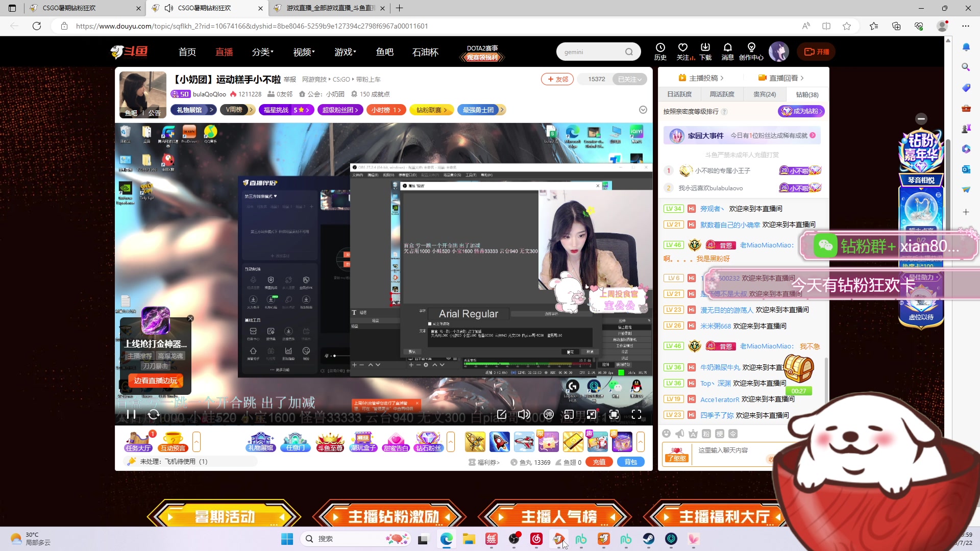
Task: Expand the 分类 category dropdown
Action: (263, 52)
